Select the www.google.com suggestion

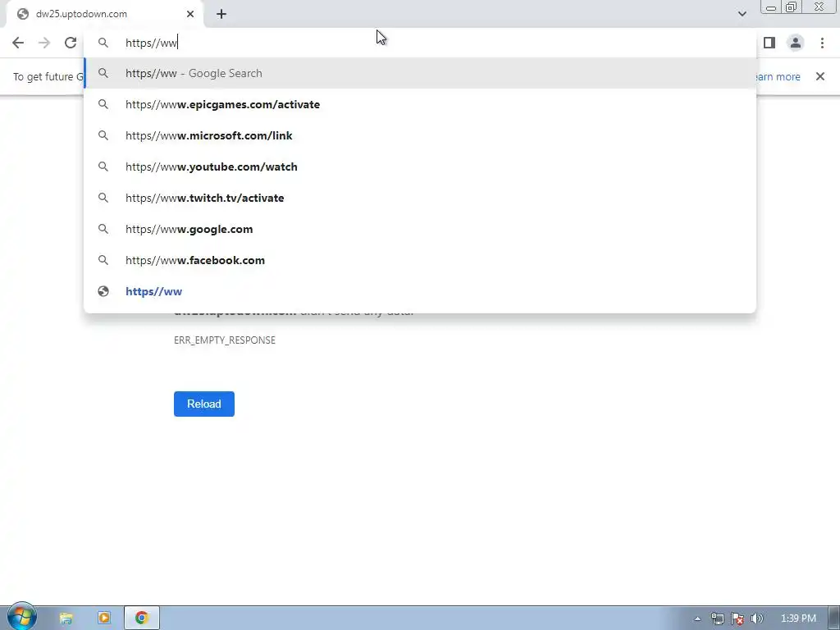pos(420,229)
